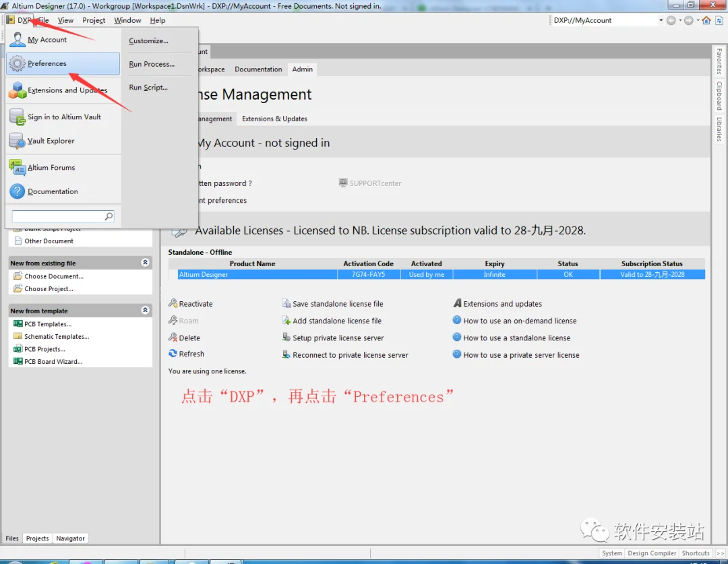Click Reconnect to private license server icon
Image resolution: width=728 pixels, height=564 pixels.
coord(286,354)
